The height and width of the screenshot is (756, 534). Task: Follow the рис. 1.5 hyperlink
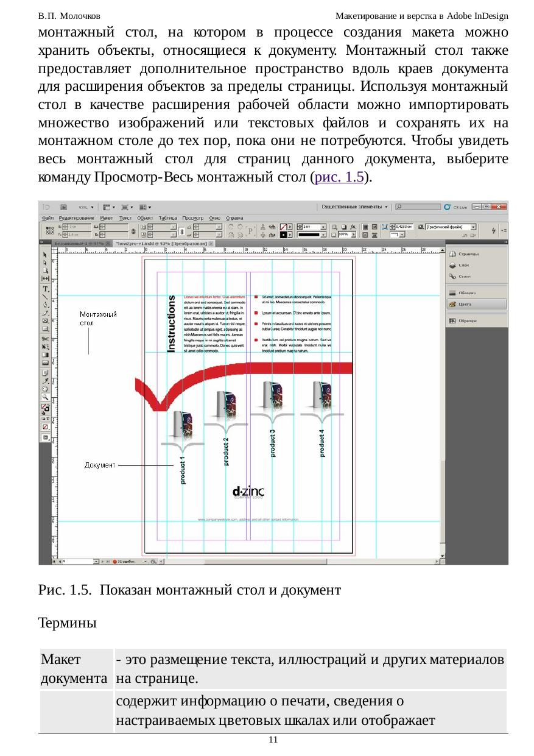[338, 178]
